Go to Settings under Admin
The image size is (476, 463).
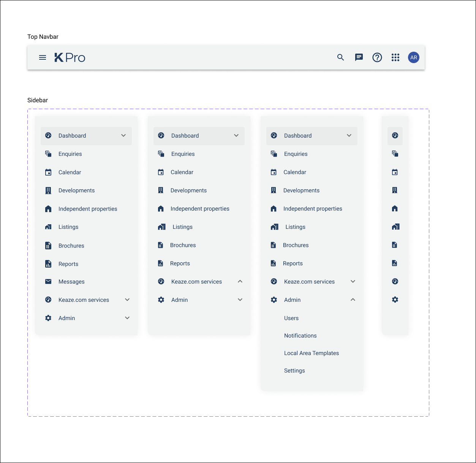[294, 371]
